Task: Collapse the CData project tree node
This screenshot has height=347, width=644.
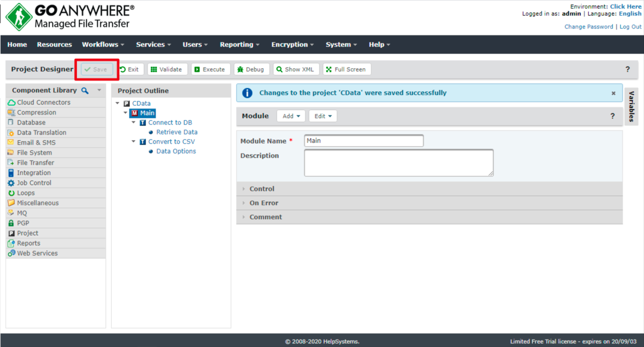Action: 118,104
